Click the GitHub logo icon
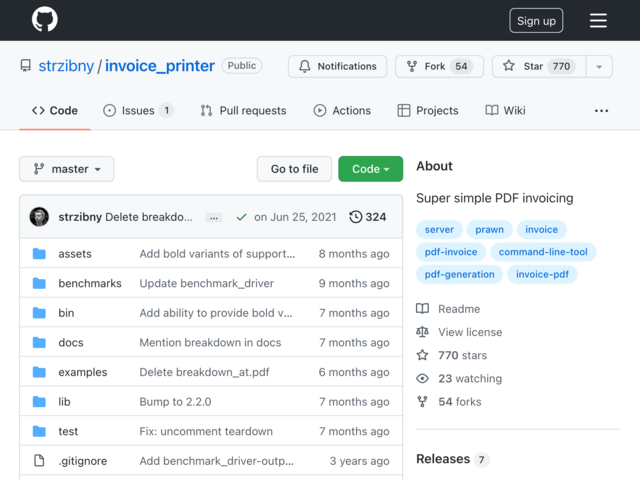Image resolution: width=640 pixels, height=480 pixels. pos(44,20)
